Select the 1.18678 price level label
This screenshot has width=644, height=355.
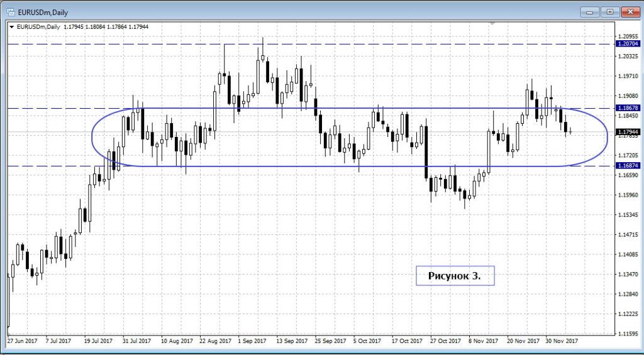626,108
